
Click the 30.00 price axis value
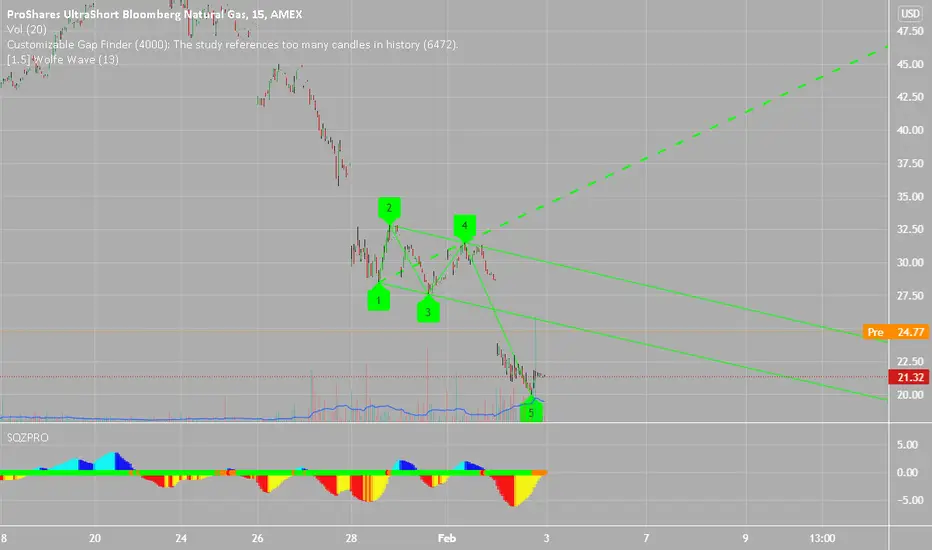(x=910, y=262)
